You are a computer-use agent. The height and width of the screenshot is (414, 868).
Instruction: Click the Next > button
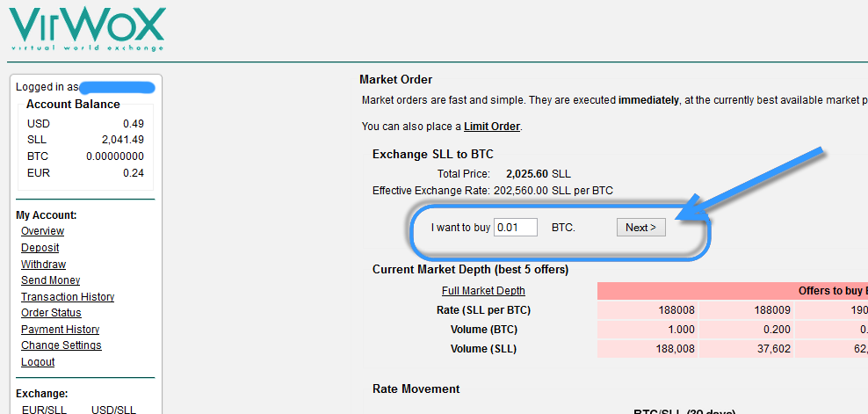coord(641,228)
